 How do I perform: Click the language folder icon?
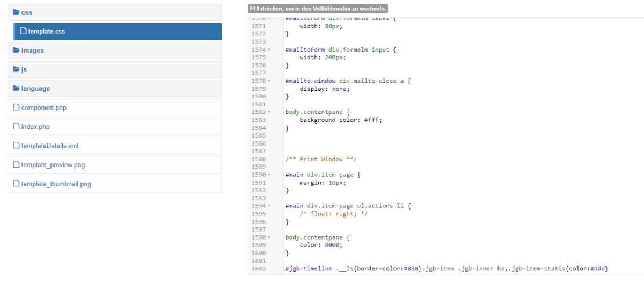coord(17,89)
